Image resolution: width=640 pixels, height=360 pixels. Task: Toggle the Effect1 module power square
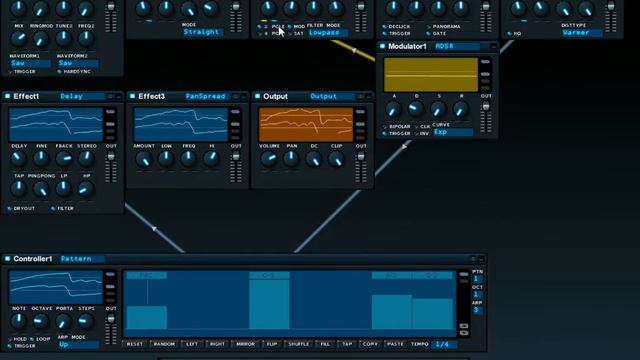pos(7,96)
